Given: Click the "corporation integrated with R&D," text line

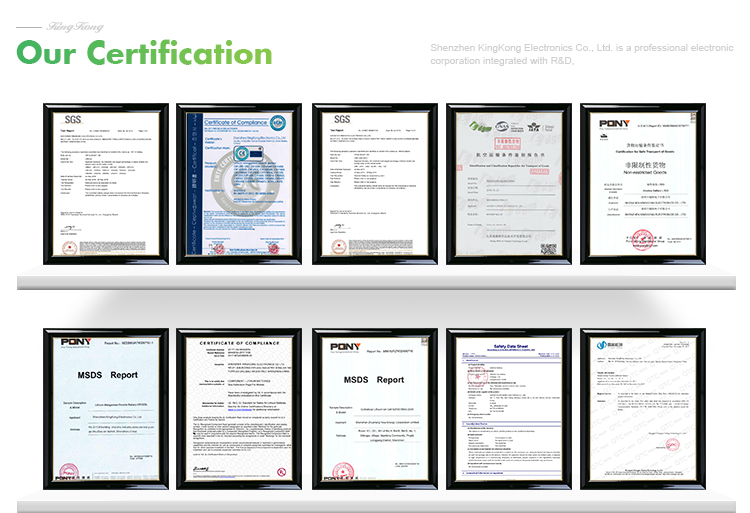Looking at the screenshot, I should point(502,61).
